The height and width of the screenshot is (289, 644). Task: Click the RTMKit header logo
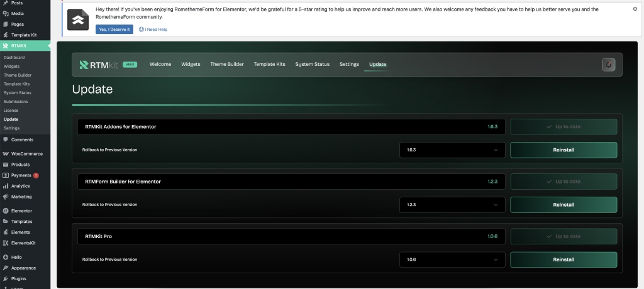pos(99,65)
